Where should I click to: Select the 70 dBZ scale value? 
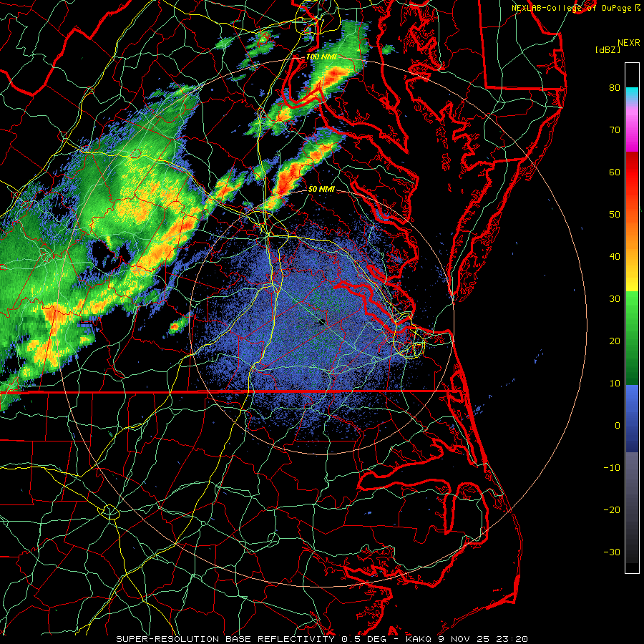(615, 130)
